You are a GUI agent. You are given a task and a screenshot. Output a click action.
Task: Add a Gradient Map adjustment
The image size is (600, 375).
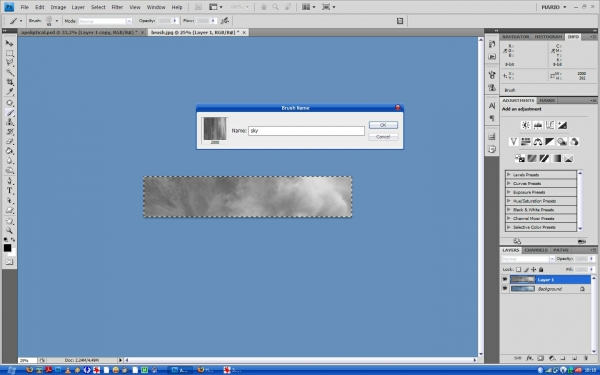click(x=556, y=158)
